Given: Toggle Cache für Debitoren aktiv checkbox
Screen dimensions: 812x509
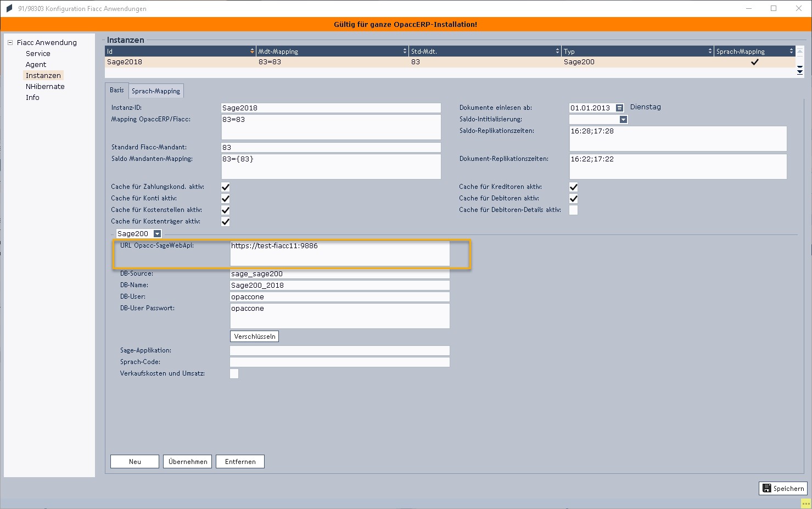Looking at the screenshot, I should (x=573, y=199).
